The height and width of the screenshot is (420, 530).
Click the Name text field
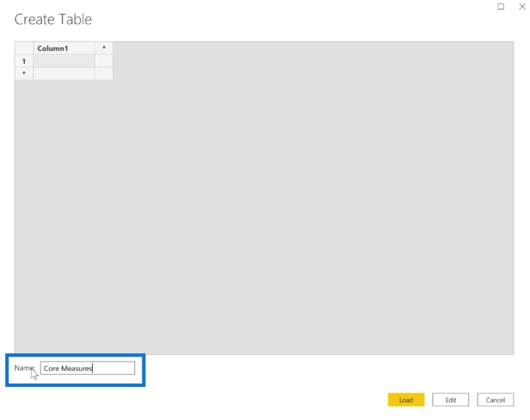[87, 368]
